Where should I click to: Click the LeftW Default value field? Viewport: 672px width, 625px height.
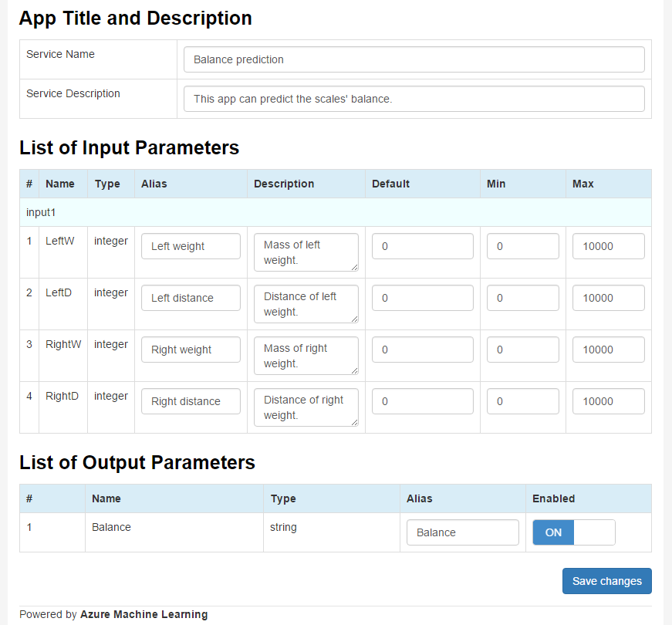pos(423,246)
